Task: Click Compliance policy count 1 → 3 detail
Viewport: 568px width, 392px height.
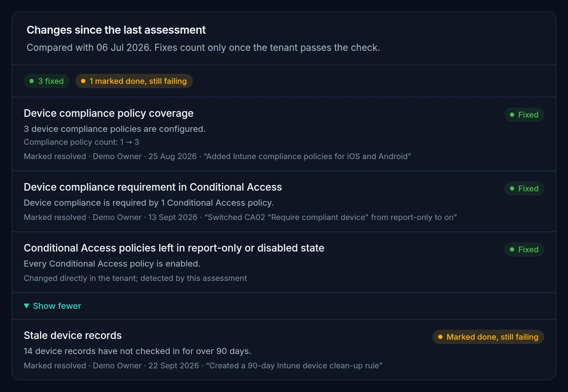Action: 81,142
